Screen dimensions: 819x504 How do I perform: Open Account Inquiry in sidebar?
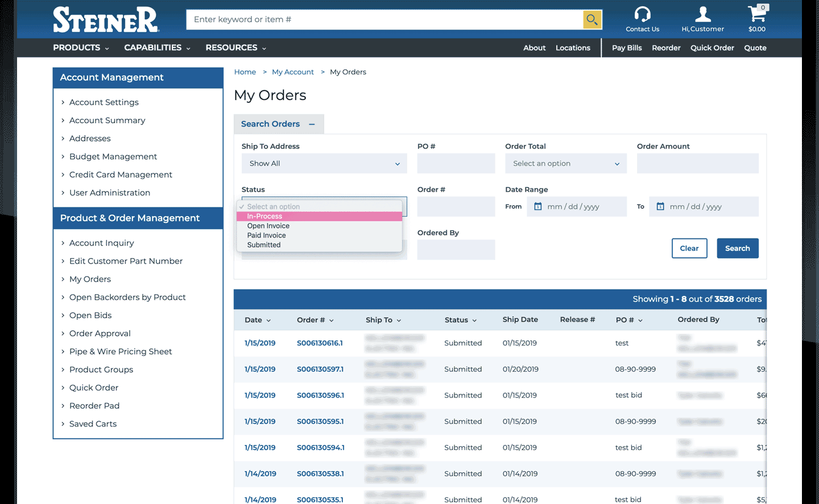tap(102, 243)
